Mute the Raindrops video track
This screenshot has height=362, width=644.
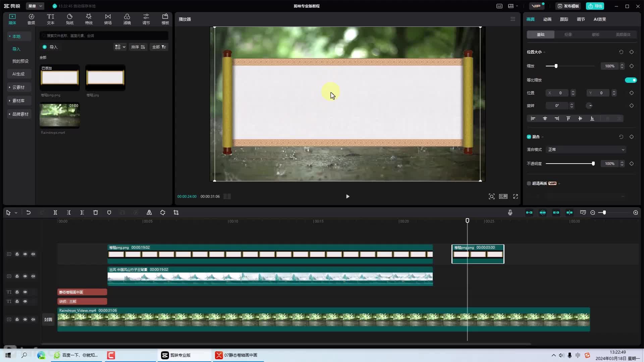tap(33, 319)
